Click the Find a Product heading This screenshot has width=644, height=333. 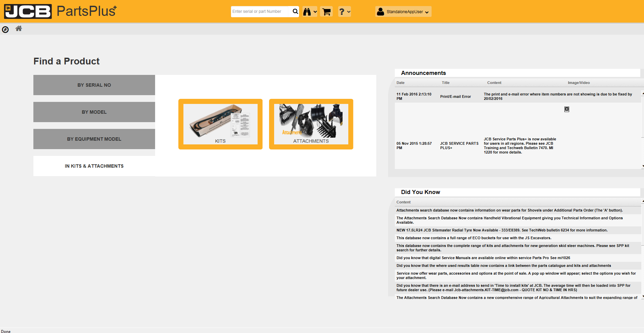pyautogui.click(x=66, y=61)
